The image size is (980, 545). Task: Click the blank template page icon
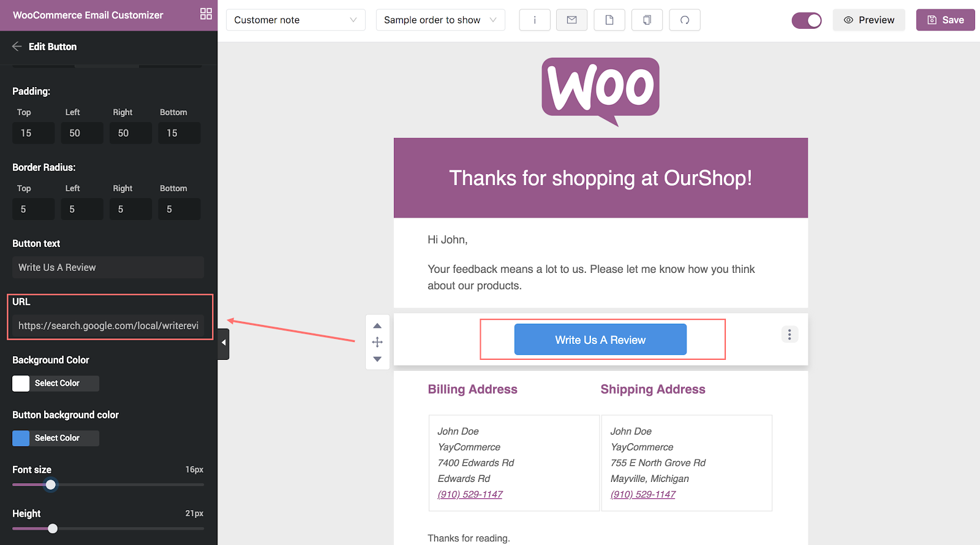[x=609, y=20]
